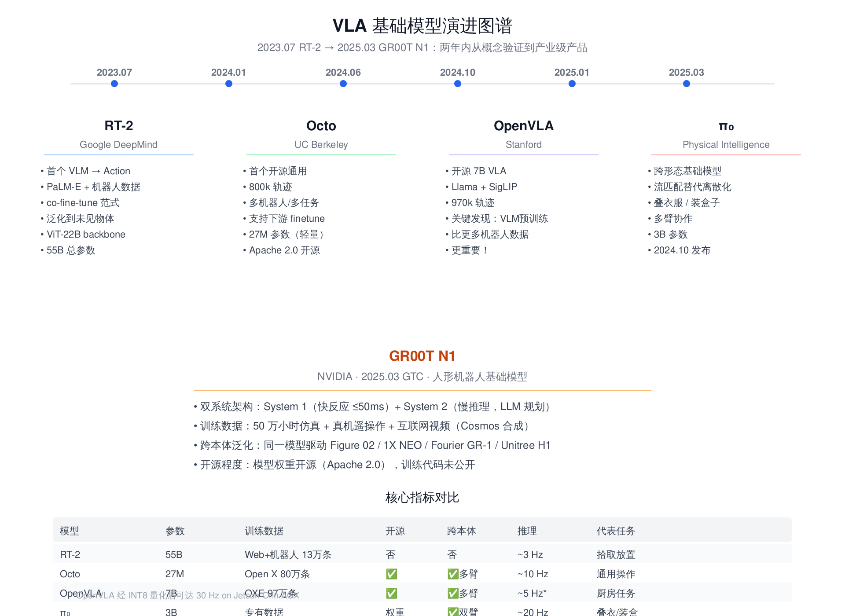Screen dimensions: 845x616
Task: Click the '通用操作' table cell
Action: pyautogui.click(x=616, y=574)
